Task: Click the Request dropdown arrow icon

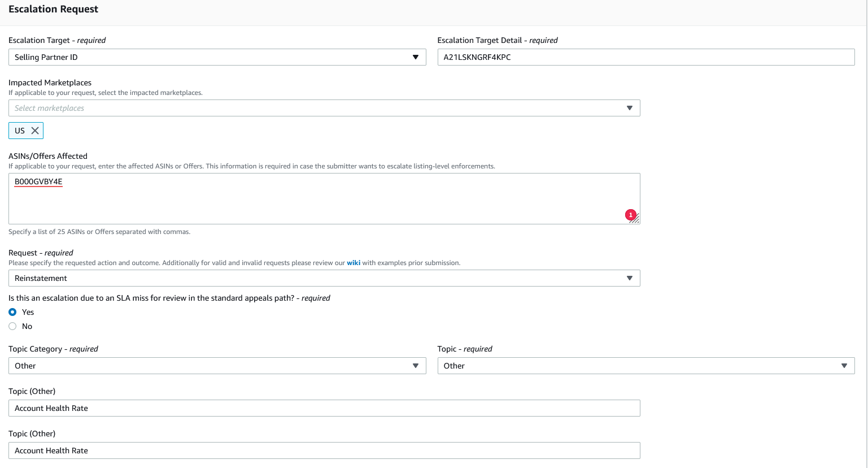Action: 630,278
